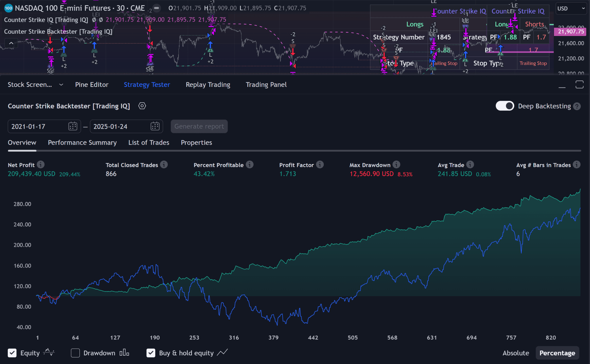Open Deep Backtesting help question icon
The image size is (590, 364).
577,106
